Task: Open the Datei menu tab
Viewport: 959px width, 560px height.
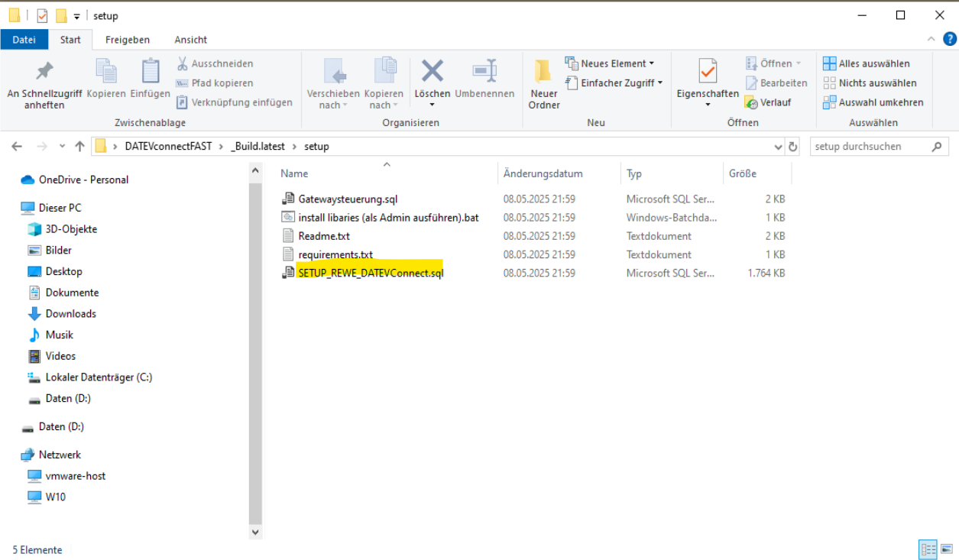Action: (24, 40)
